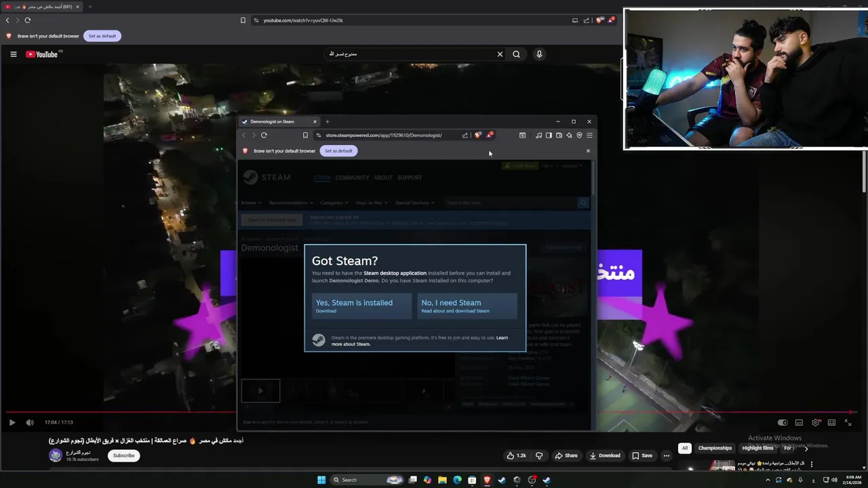Set Brave as default in YouTube window

[x=102, y=36]
